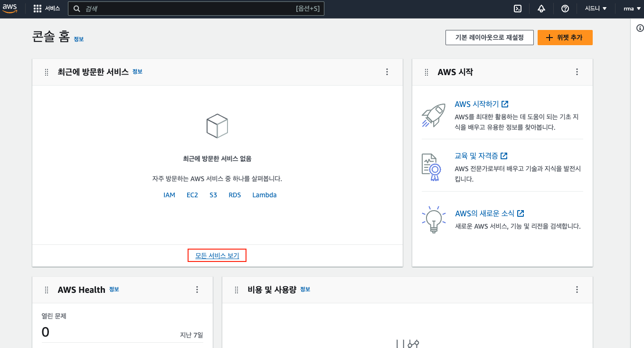Click the open issues count 0

(46, 332)
